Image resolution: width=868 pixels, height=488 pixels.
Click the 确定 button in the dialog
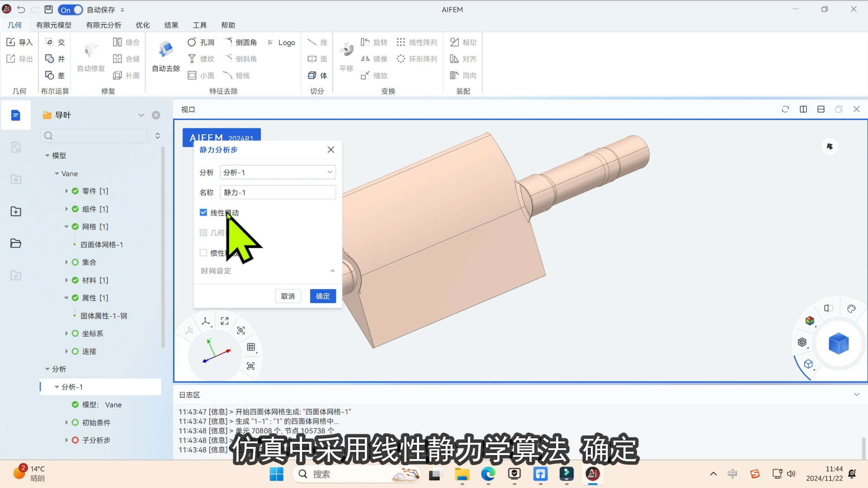coord(322,296)
